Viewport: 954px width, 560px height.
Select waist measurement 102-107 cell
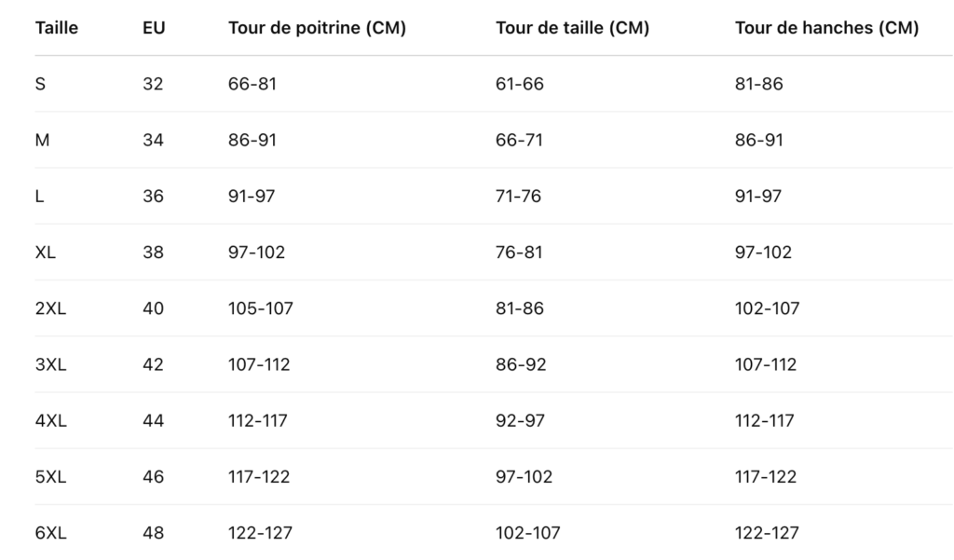coord(527,533)
